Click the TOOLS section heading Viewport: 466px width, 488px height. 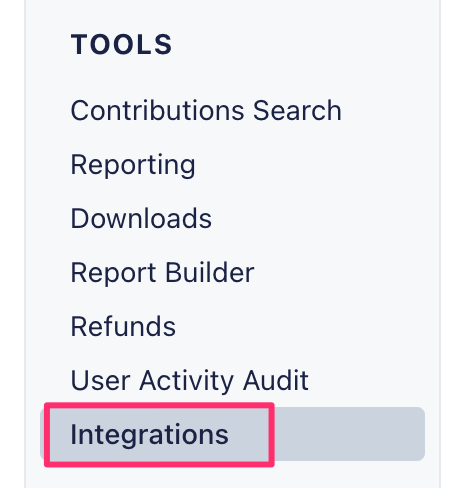tap(121, 44)
